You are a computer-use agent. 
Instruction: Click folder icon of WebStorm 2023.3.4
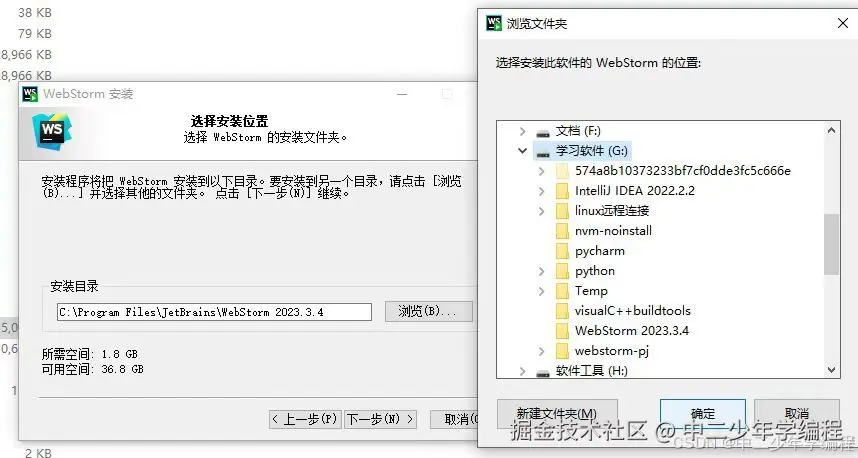click(x=563, y=331)
